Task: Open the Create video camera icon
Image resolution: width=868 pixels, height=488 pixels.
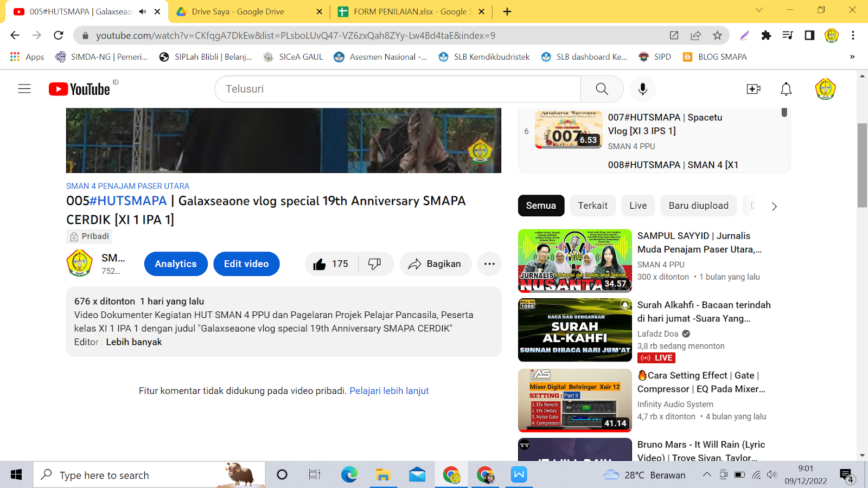Action: click(x=754, y=89)
